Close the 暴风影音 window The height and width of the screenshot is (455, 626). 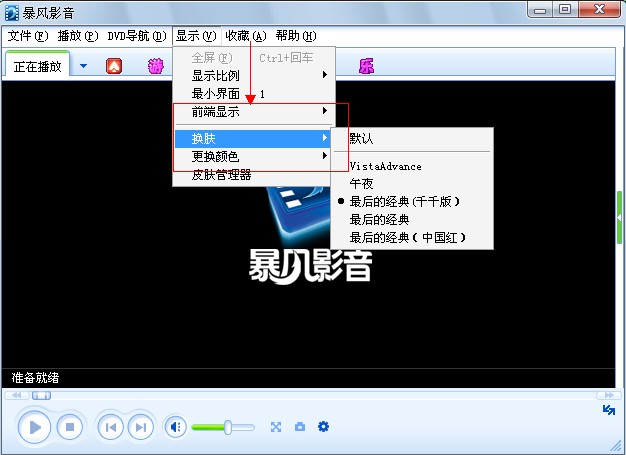tap(599, 10)
